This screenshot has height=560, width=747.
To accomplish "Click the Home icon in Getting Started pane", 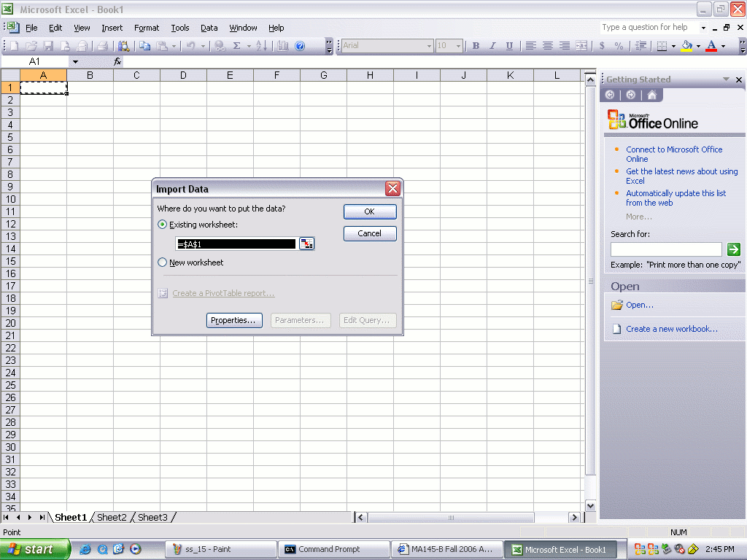I will [x=651, y=95].
